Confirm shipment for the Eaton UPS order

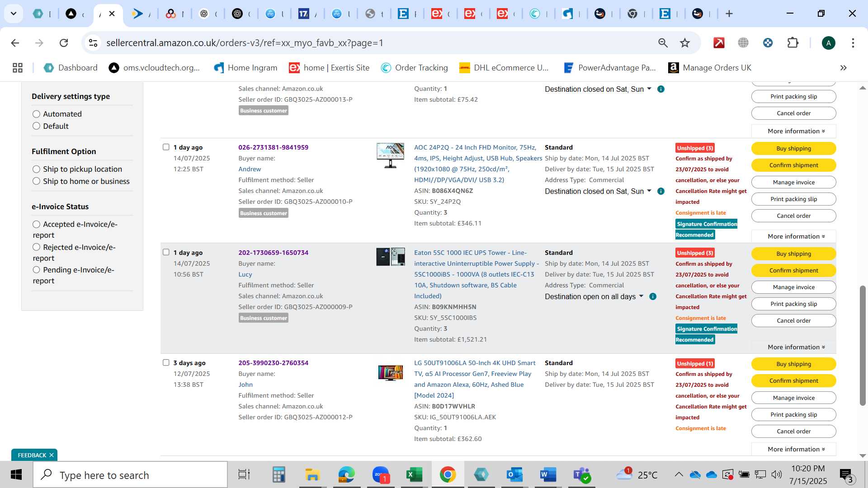793,270
